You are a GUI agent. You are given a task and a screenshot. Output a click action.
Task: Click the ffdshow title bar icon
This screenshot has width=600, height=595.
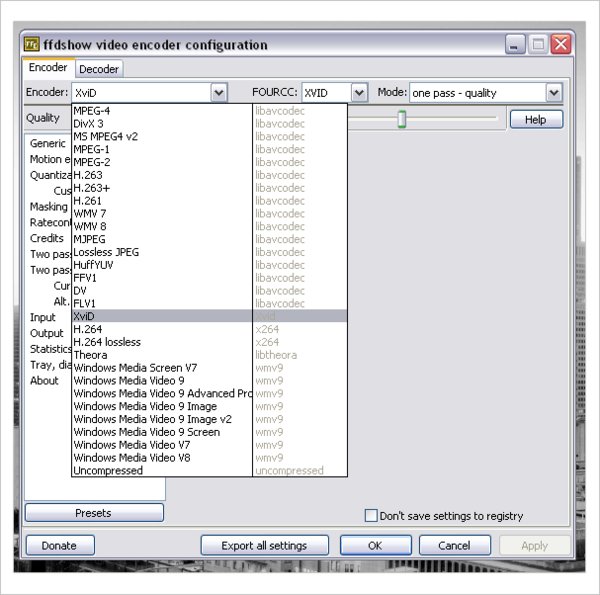tap(31, 44)
